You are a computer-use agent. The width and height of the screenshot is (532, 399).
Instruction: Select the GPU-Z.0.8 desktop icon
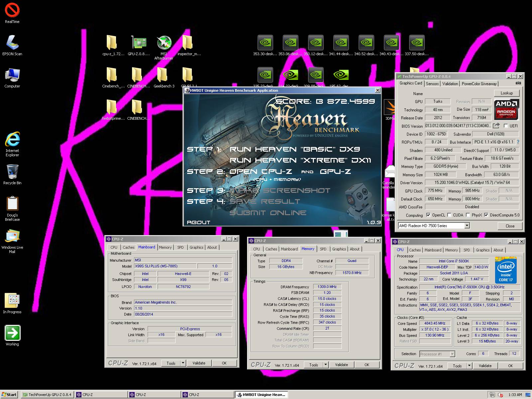click(139, 45)
